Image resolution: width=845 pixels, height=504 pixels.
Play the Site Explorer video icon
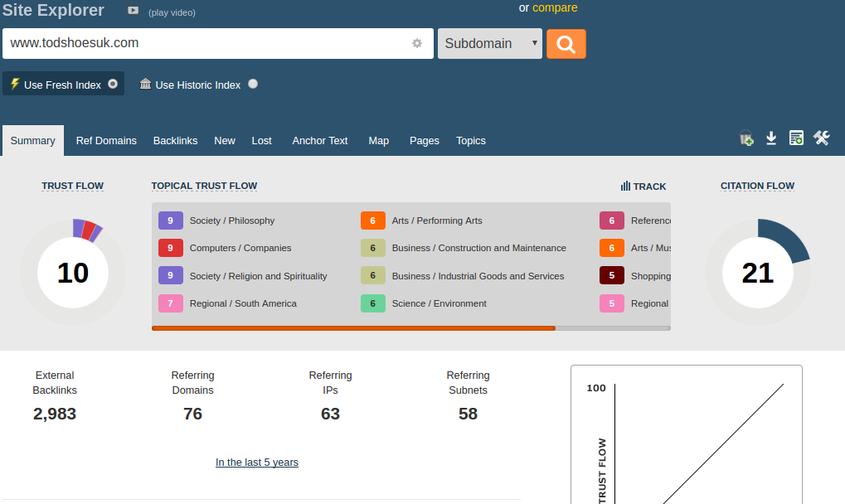134,11
